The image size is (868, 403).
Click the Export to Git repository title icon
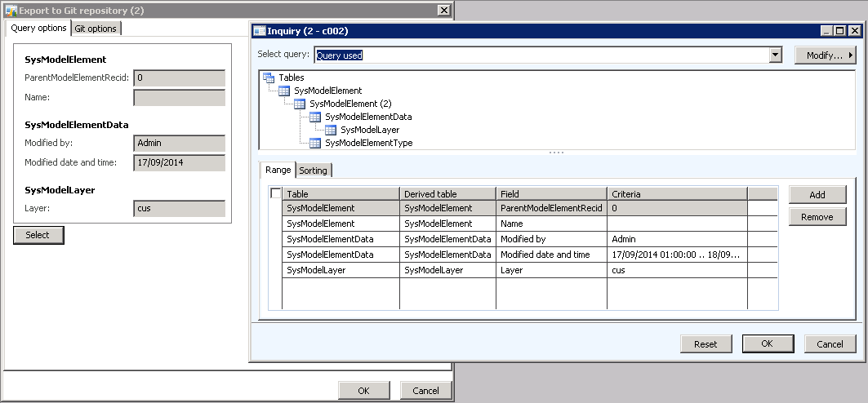coord(11,11)
